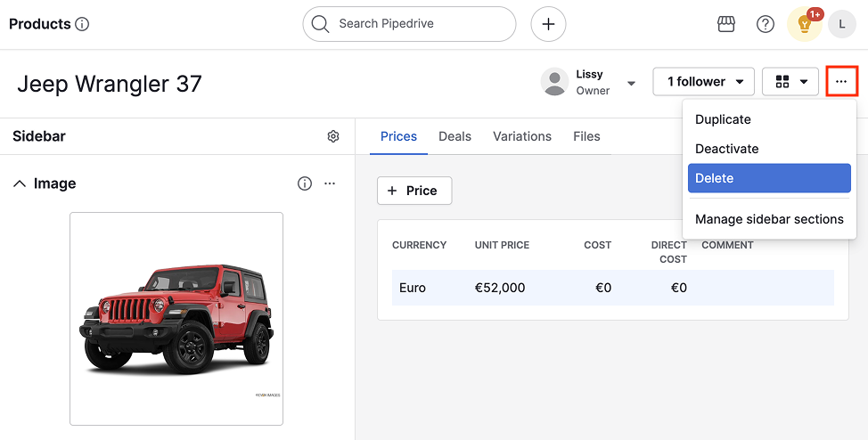Open the user profile avatar L
Viewport: 868px width, 440px height.
pos(842,24)
